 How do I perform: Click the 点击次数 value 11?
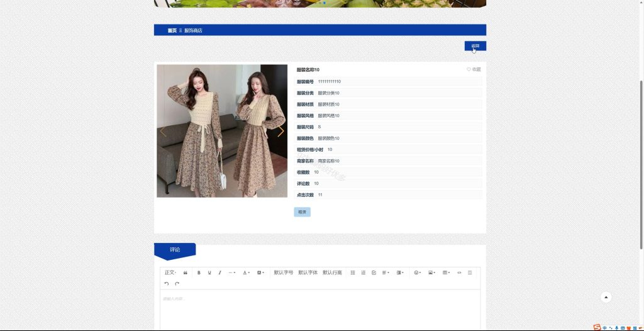(320, 195)
